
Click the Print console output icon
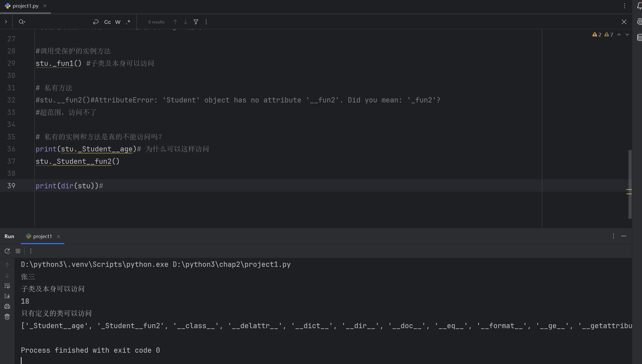tap(7, 306)
